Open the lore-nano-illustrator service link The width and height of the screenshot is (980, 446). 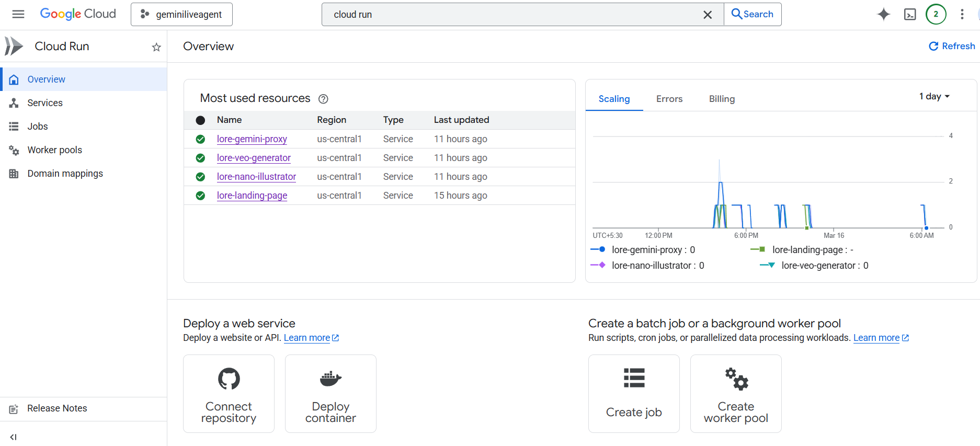[256, 177]
